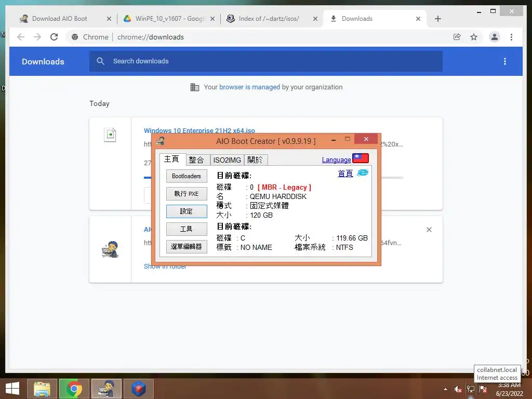The image size is (532, 399).
Task: Open the Windows Start button
Action: [12, 389]
